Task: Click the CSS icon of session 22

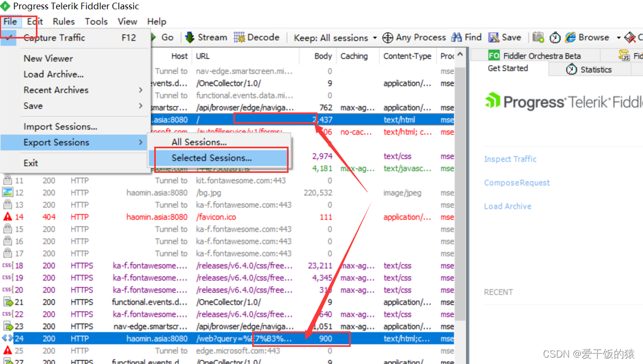Action: [7, 314]
